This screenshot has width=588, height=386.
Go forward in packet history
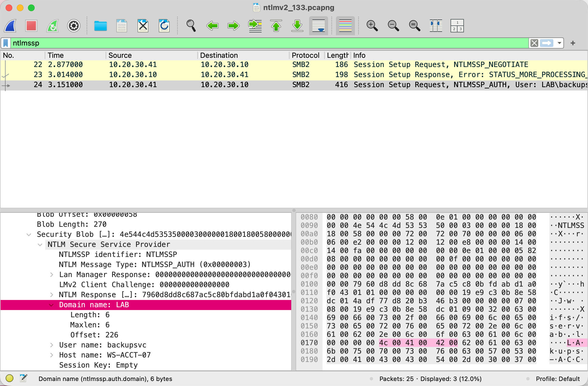pyautogui.click(x=234, y=26)
